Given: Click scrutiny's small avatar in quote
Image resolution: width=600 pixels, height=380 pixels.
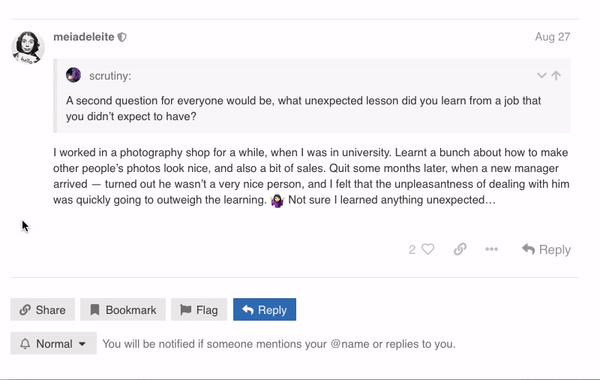Looking at the screenshot, I should pos(73,75).
